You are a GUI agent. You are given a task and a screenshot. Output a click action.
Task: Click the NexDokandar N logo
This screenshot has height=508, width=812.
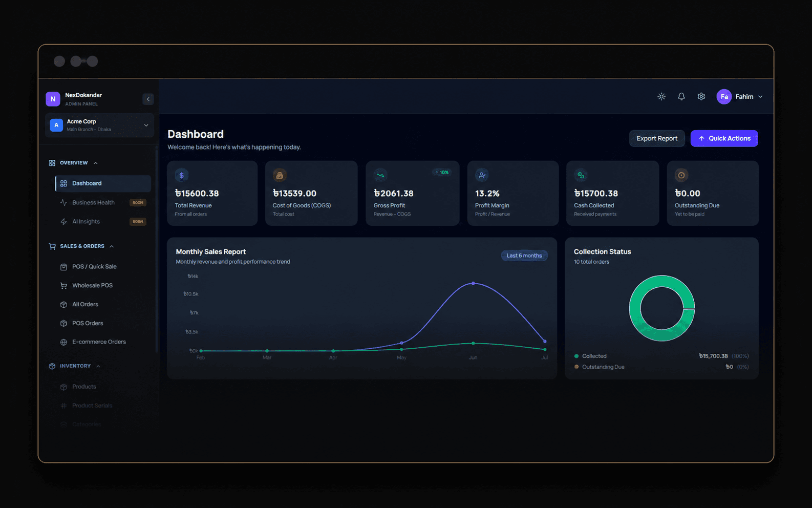pos(53,99)
